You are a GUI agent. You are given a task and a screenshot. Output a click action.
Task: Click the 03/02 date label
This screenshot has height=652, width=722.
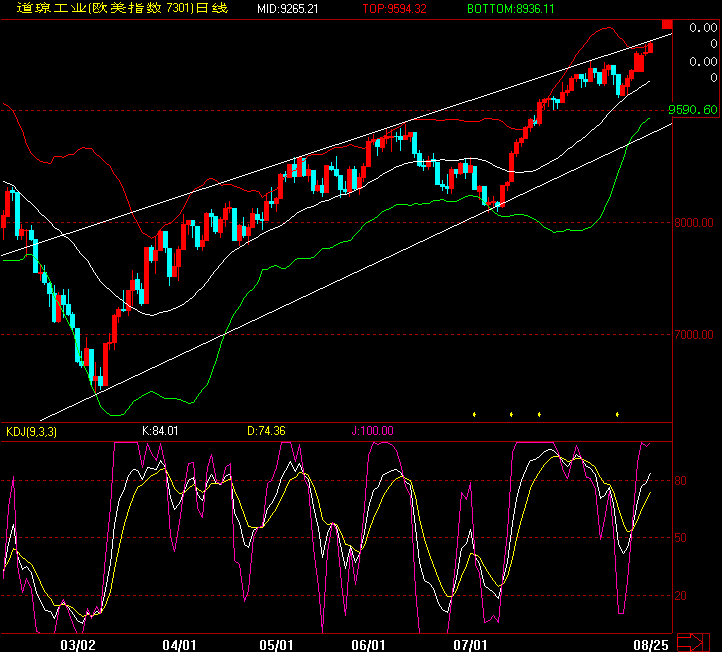pyautogui.click(x=78, y=645)
